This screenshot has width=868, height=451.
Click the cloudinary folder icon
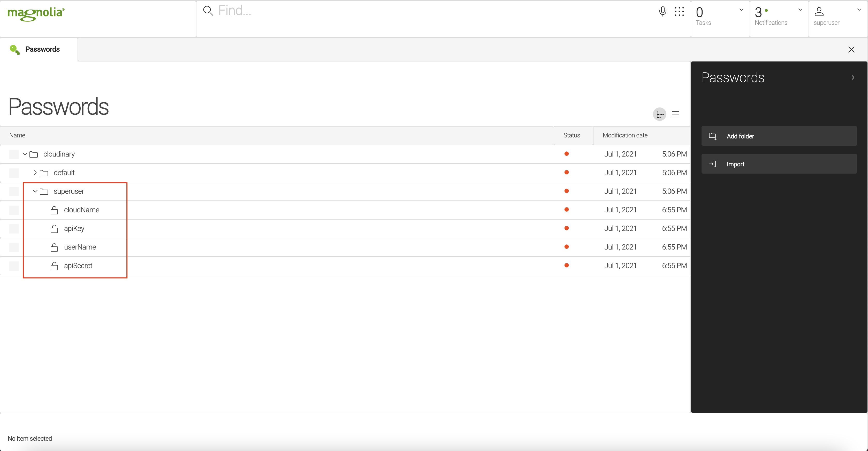[34, 154]
